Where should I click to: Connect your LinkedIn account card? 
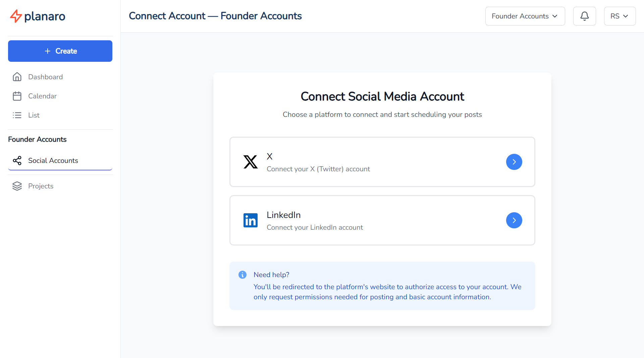(382, 220)
